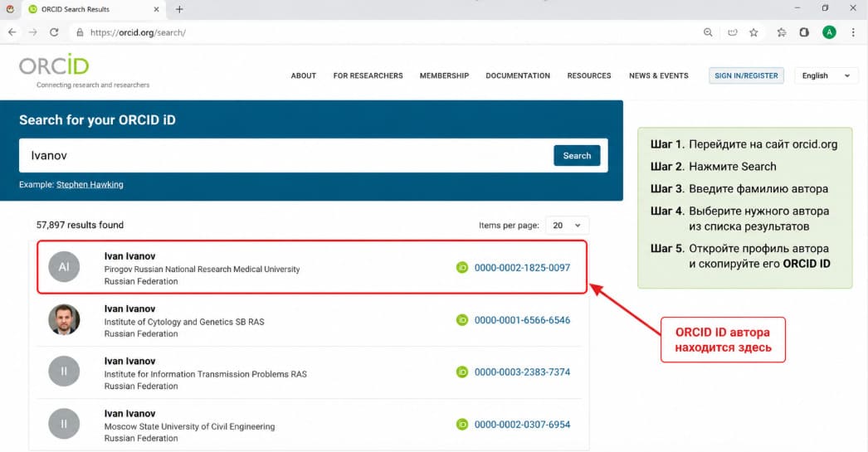Click 'Institute of Cytology and Genetics SB RAS' text
Screen dimensions: 868x452
184,322
